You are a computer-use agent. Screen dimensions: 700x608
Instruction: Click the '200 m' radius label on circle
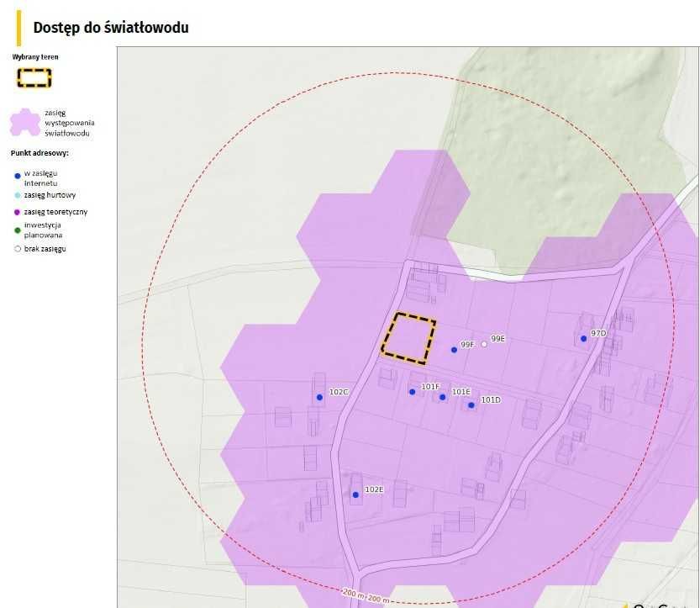[366, 596]
